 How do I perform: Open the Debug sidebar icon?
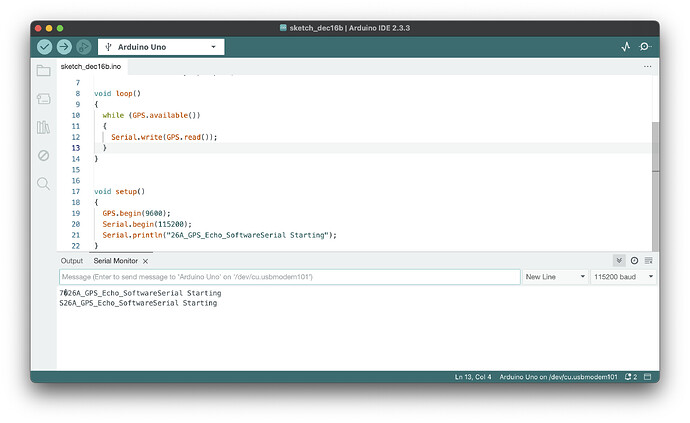44,155
